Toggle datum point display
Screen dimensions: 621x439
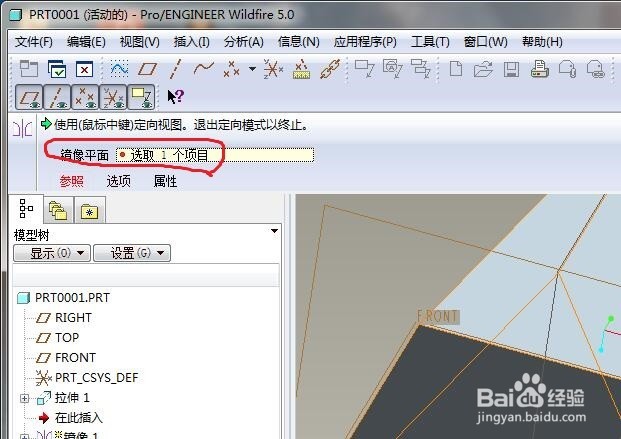coord(85,97)
